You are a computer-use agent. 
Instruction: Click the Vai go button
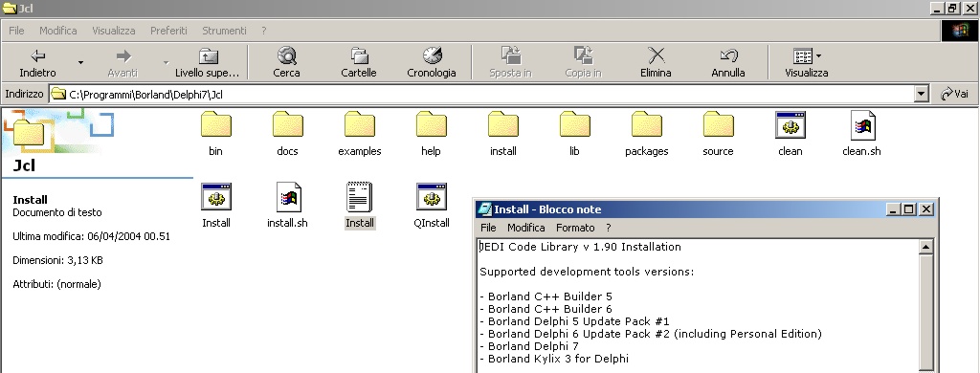(955, 95)
